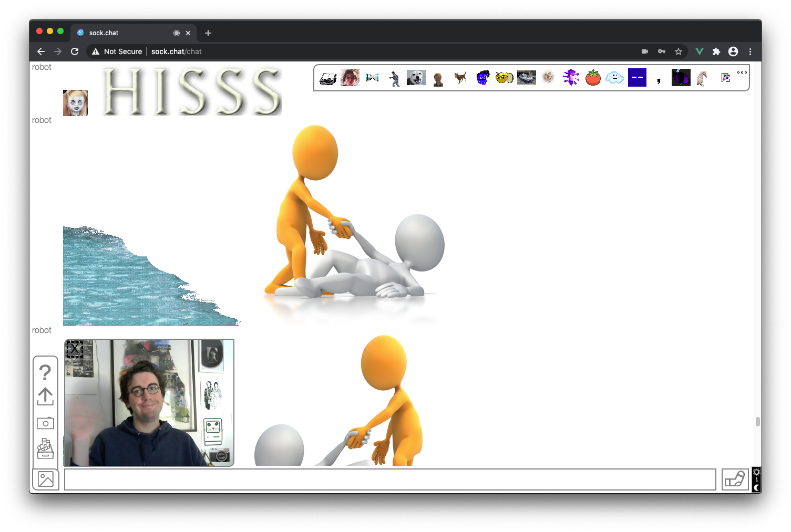
Task: Click the upload icon in the left sidebar
Action: [45, 397]
